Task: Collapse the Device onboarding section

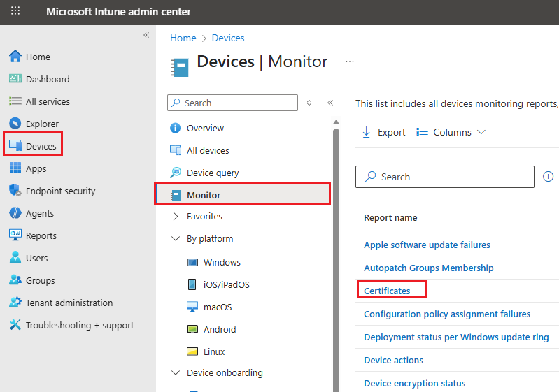Action: pyautogui.click(x=176, y=373)
